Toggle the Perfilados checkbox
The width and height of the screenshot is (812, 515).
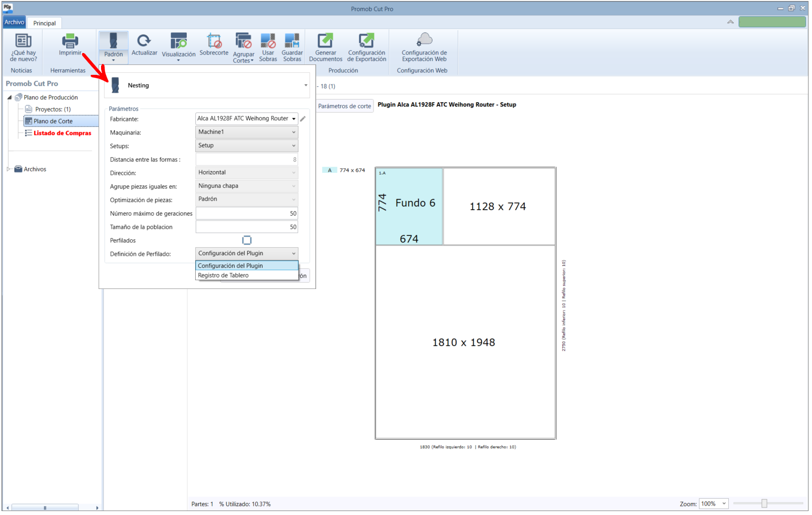247,240
